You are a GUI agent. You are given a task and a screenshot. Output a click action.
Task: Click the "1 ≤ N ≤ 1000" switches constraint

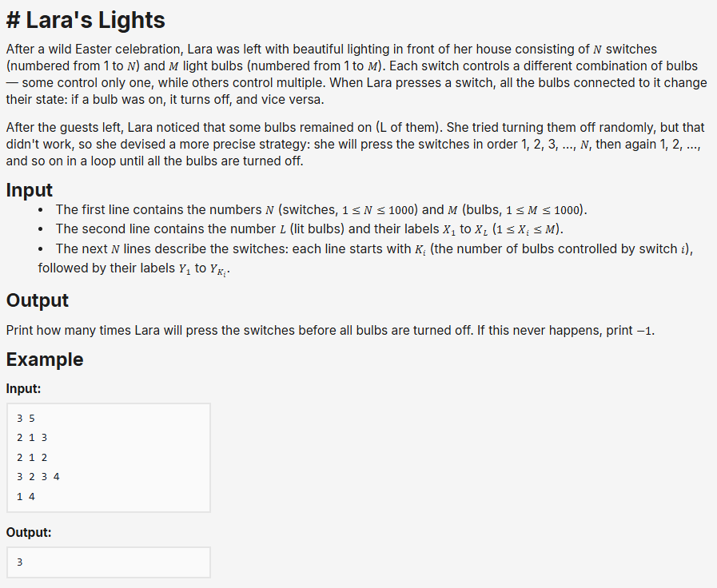[379, 211]
